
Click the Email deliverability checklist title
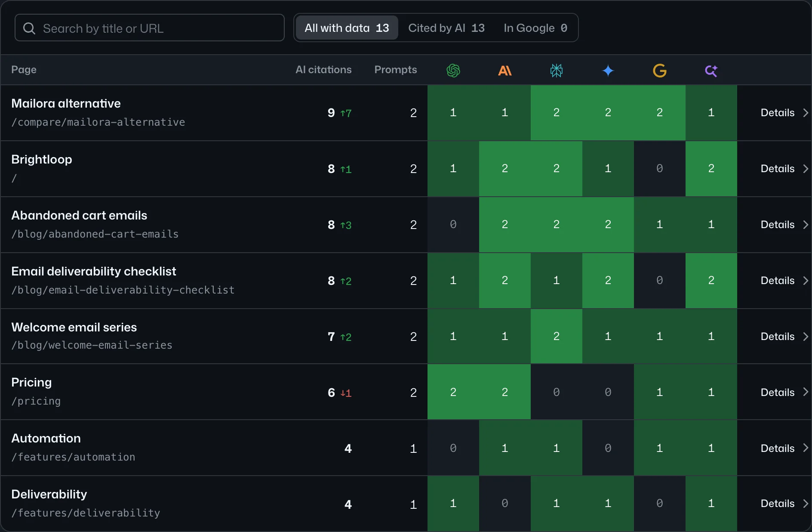[94, 271]
